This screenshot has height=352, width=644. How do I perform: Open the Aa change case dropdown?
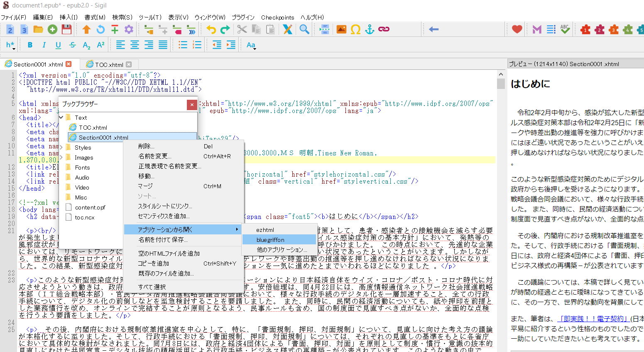point(251,45)
